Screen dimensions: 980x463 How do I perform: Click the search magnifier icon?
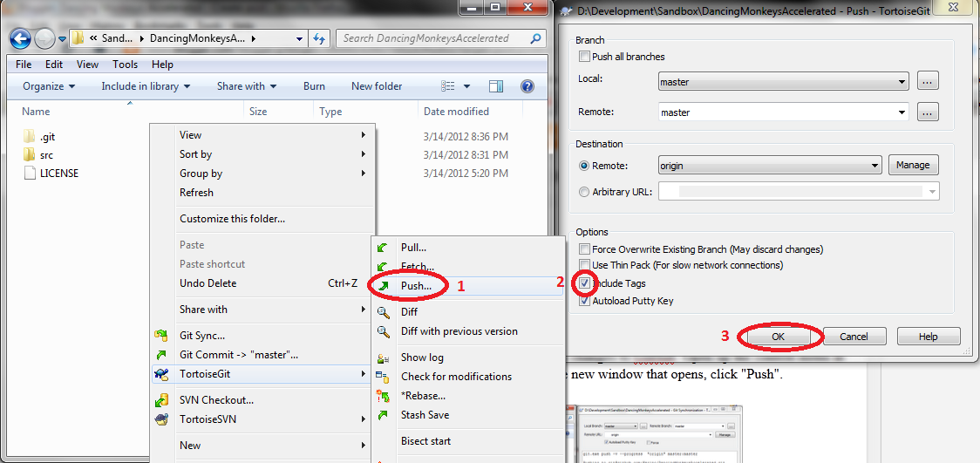(x=535, y=38)
